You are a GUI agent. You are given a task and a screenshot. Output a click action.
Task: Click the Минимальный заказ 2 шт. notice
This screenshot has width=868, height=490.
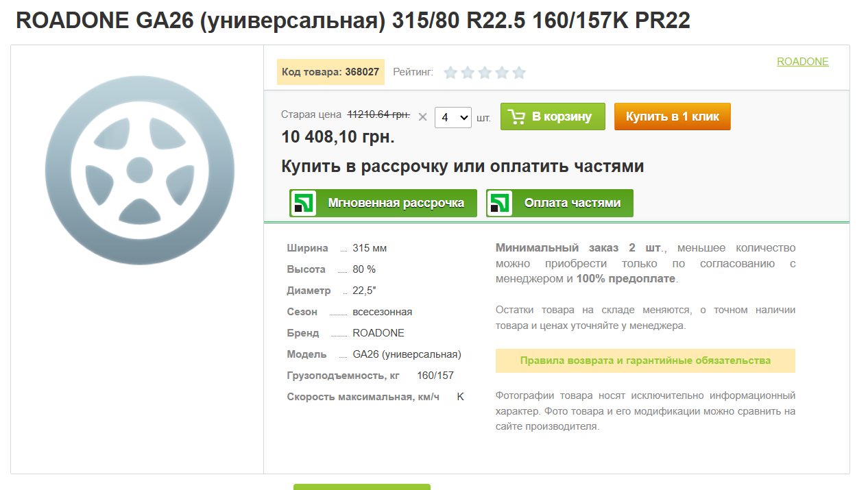tap(645, 263)
